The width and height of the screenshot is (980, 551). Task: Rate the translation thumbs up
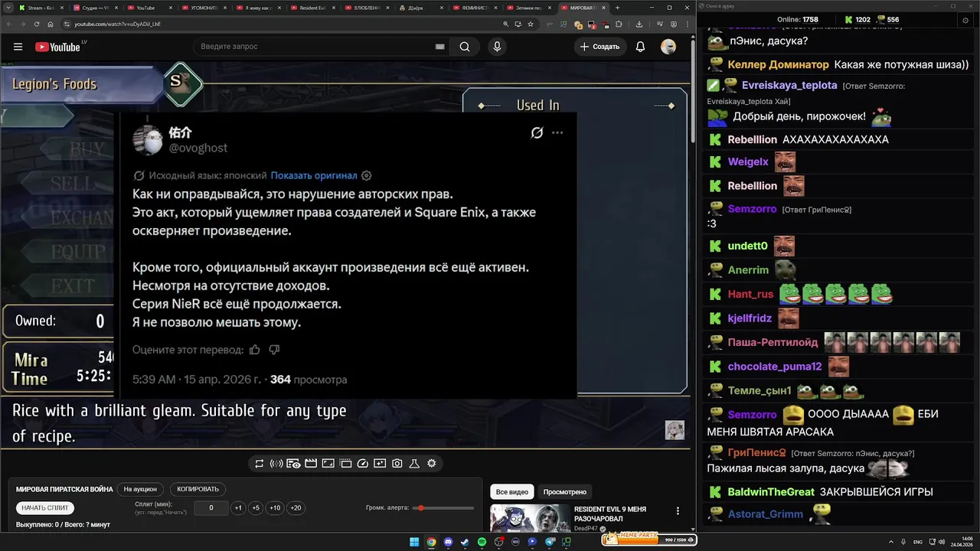pyautogui.click(x=254, y=350)
